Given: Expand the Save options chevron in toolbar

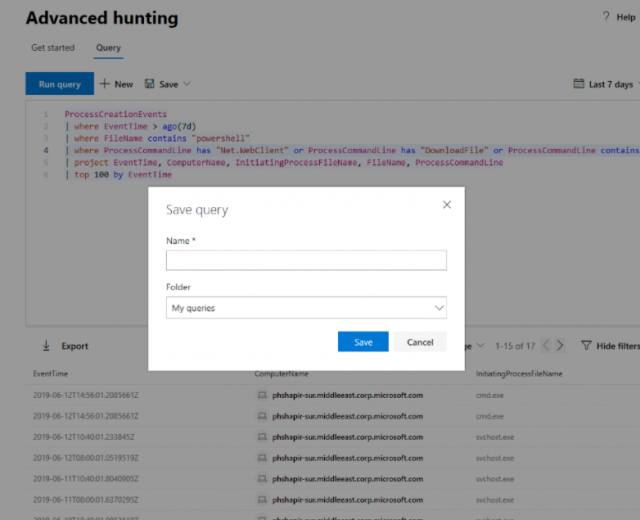Looking at the screenshot, I should coord(187,84).
